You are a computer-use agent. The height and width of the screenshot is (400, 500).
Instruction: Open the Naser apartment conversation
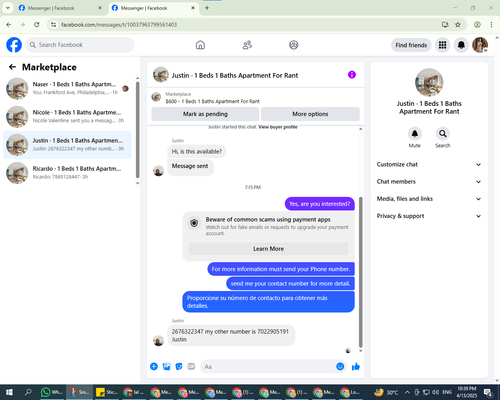67,88
